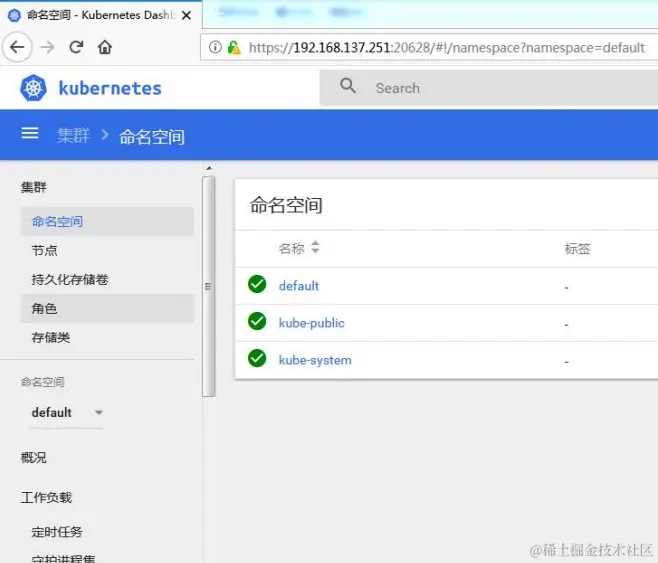Select 命名空间 in the sidebar

[x=107, y=221]
